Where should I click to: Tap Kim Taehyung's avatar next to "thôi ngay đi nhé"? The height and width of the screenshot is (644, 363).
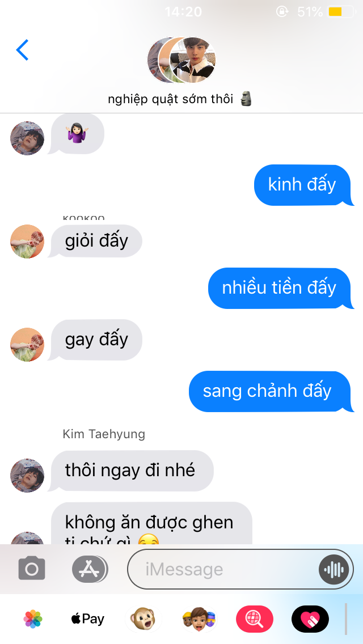[27, 476]
